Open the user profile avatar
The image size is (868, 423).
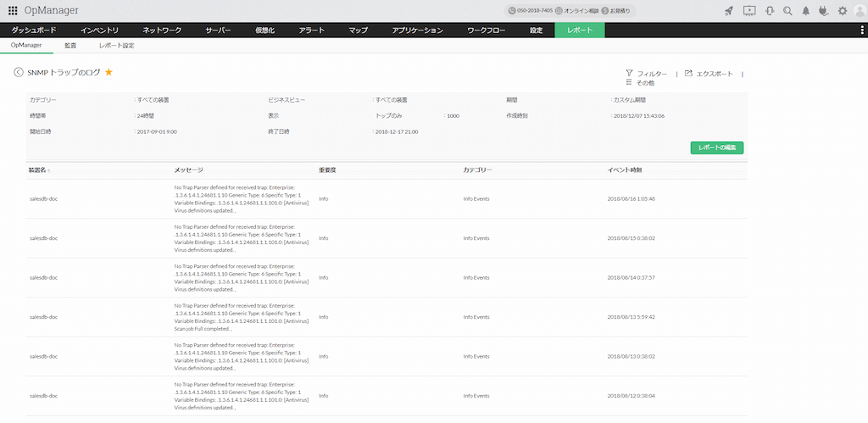click(x=860, y=10)
